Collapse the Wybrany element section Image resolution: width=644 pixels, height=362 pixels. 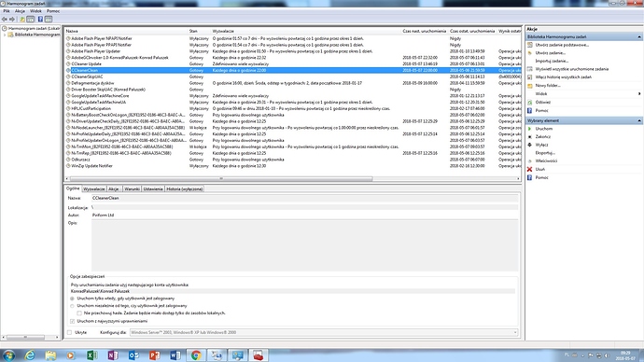tap(639, 120)
